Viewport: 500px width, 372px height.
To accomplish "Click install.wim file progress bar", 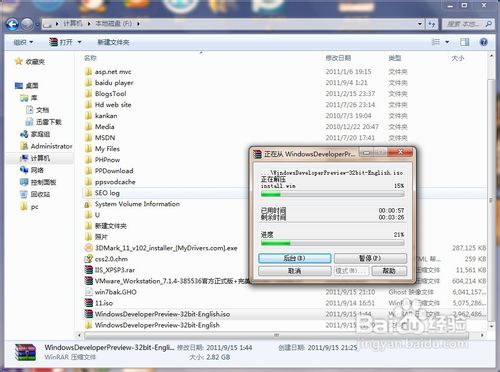I will click(332, 194).
